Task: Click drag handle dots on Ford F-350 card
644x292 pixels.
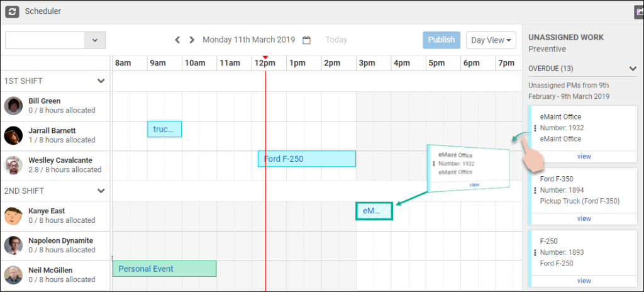Action: (535, 191)
